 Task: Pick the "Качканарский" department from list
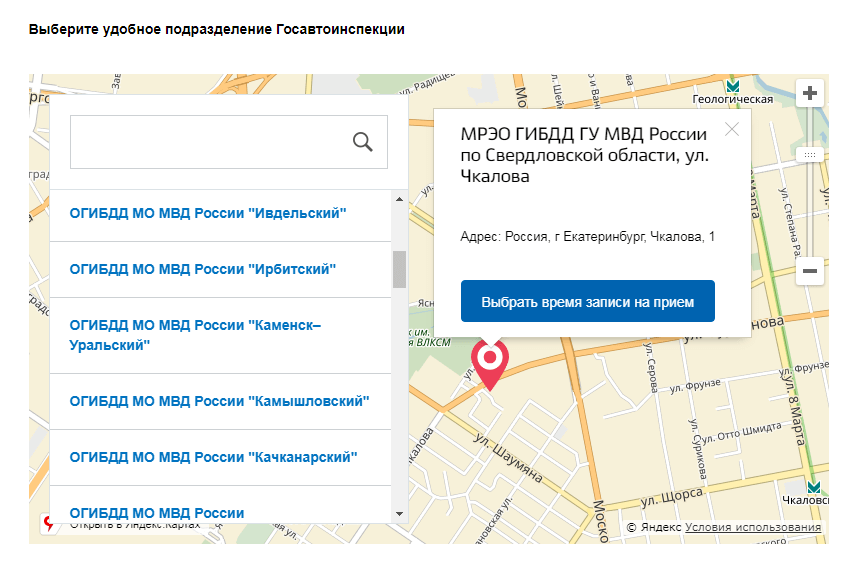pos(214,457)
